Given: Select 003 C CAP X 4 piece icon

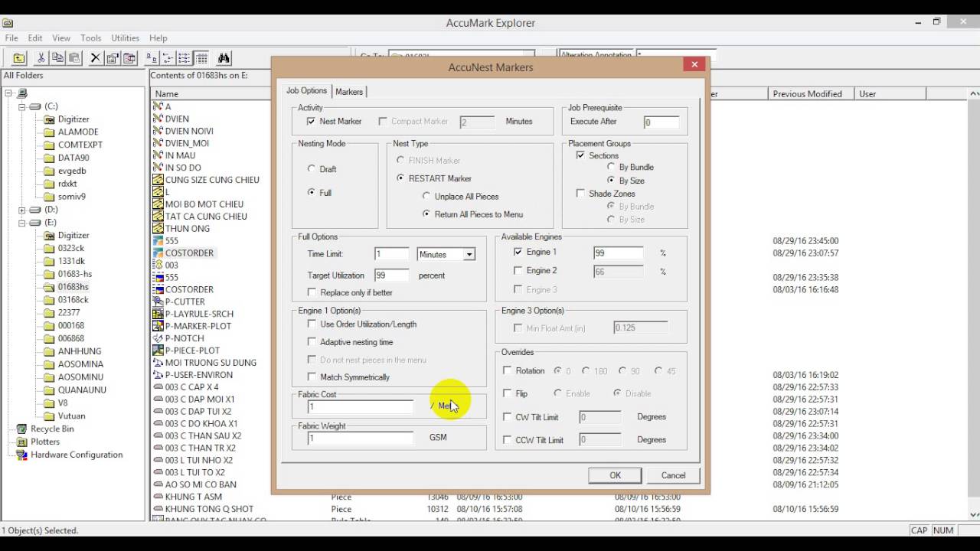Looking at the screenshot, I should 158,387.
